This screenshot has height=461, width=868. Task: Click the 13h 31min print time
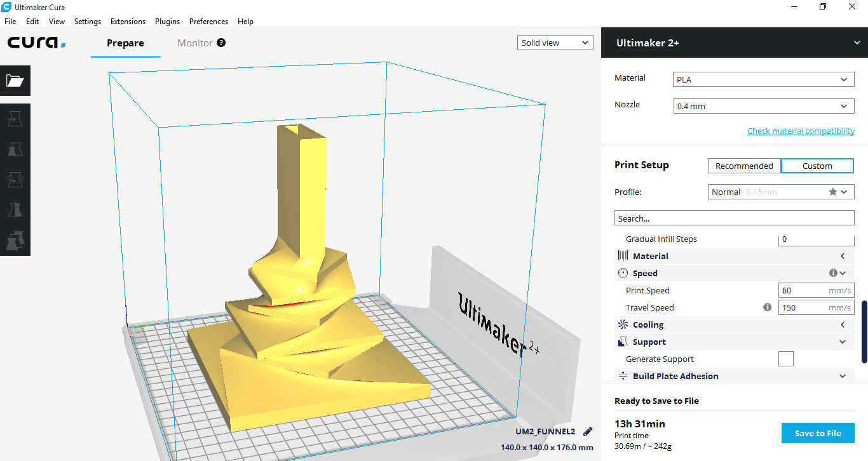[640, 424]
